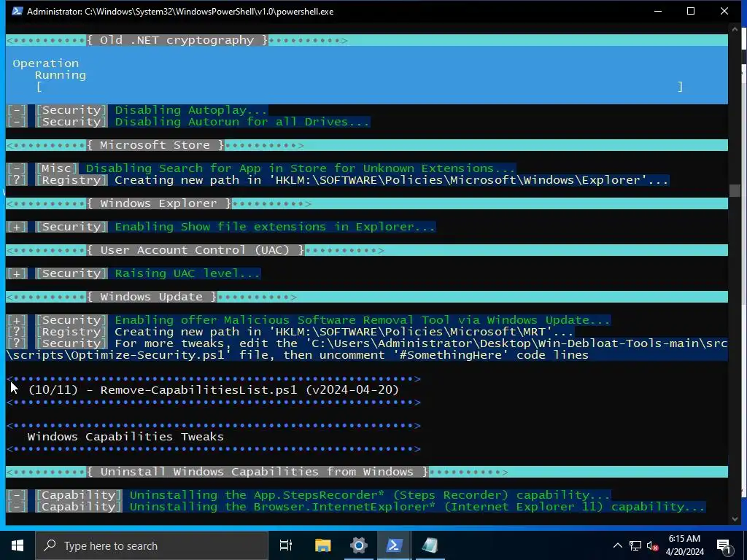
Task: Click the 'Operation' progress label
Action: tap(46, 63)
